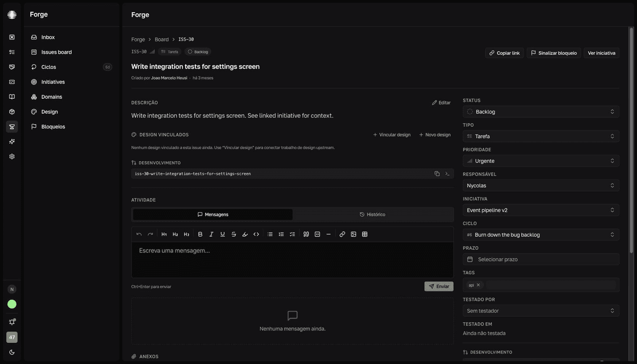Insert a checklist
Viewport: 637px width, 364px height.
[x=292, y=234]
